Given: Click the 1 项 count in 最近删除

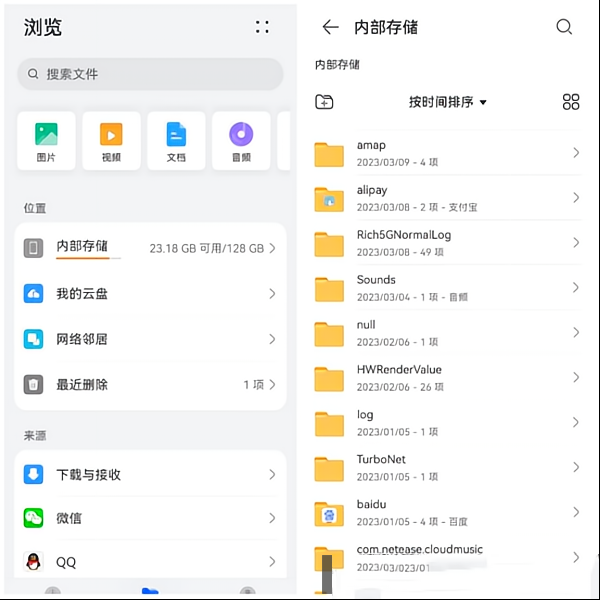Looking at the screenshot, I should pyautogui.click(x=254, y=385).
